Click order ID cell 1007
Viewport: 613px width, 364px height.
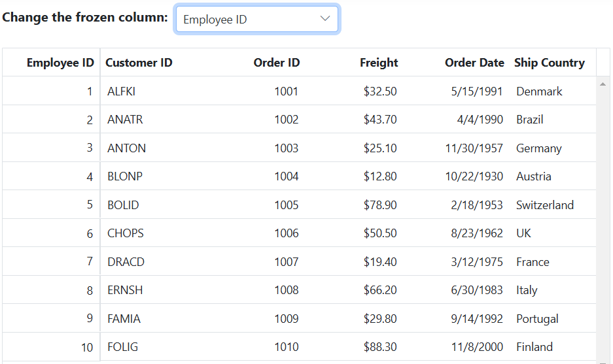pyautogui.click(x=286, y=261)
